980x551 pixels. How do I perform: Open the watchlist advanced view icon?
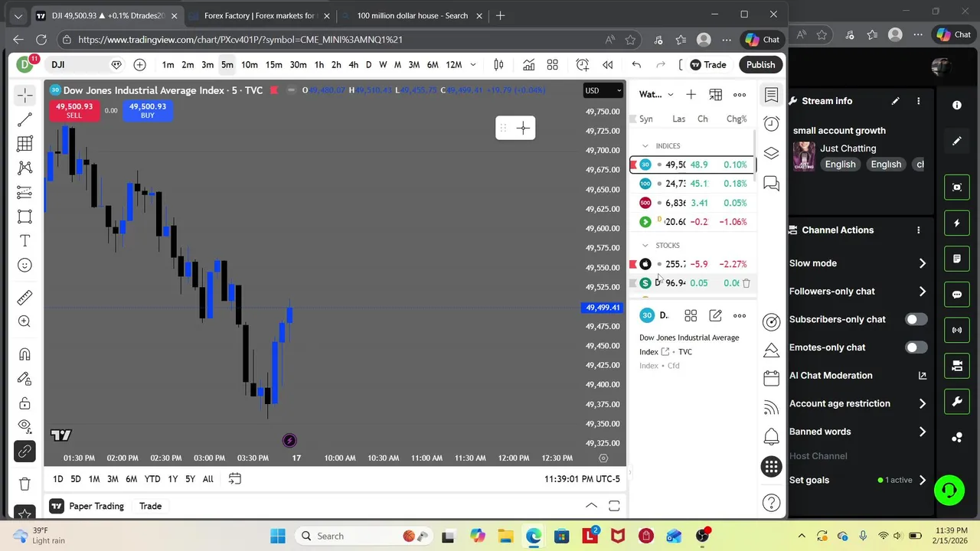point(715,95)
